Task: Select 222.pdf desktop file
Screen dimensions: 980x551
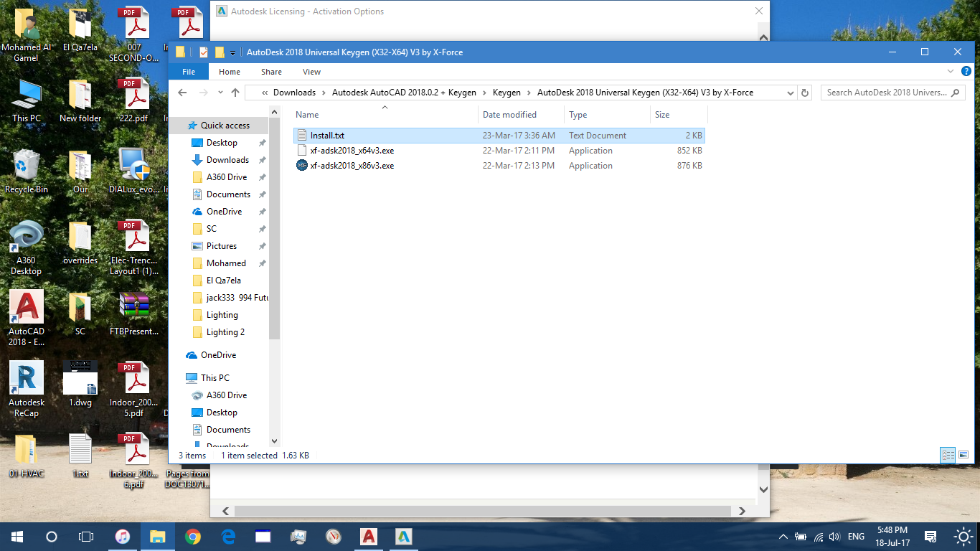Action: point(134,100)
